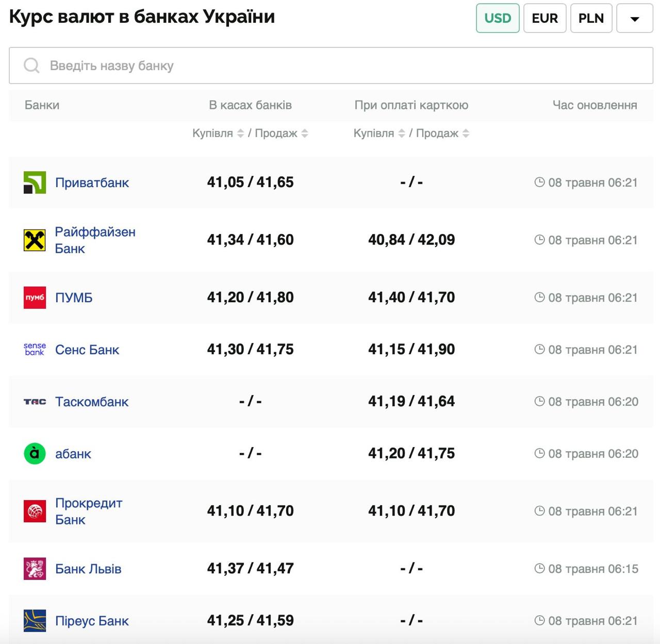Click the Таскомбанк TAC logo icon
The width and height of the screenshot is (660, 644).
[35, 402]
